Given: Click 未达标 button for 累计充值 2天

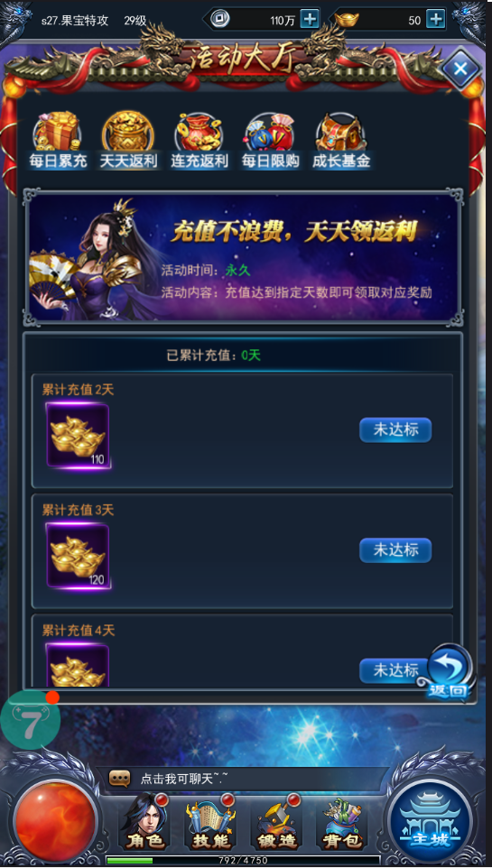Looking at the screenshot, I should pos(395,430).
